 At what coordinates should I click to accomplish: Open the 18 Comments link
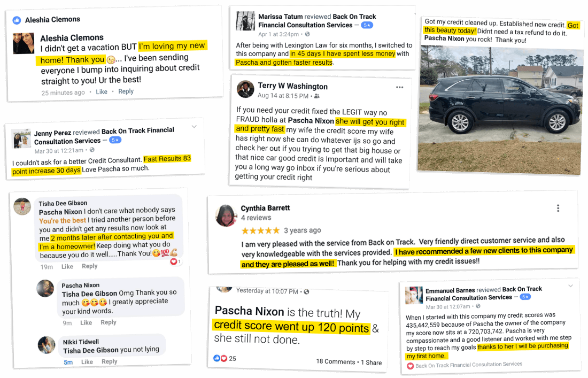click(336, 361)
